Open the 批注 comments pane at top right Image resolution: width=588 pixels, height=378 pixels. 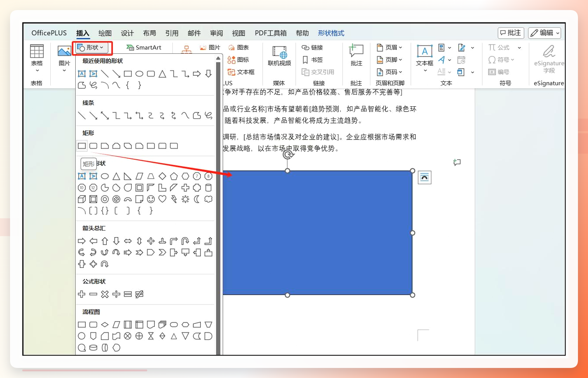tap(511, 33)
